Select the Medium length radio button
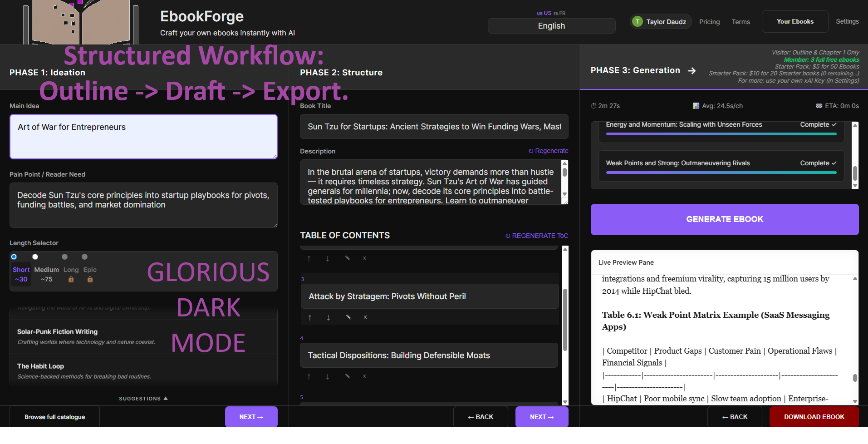Image resolution: width=868 pixels, height=444 pixels. (35, 257)
